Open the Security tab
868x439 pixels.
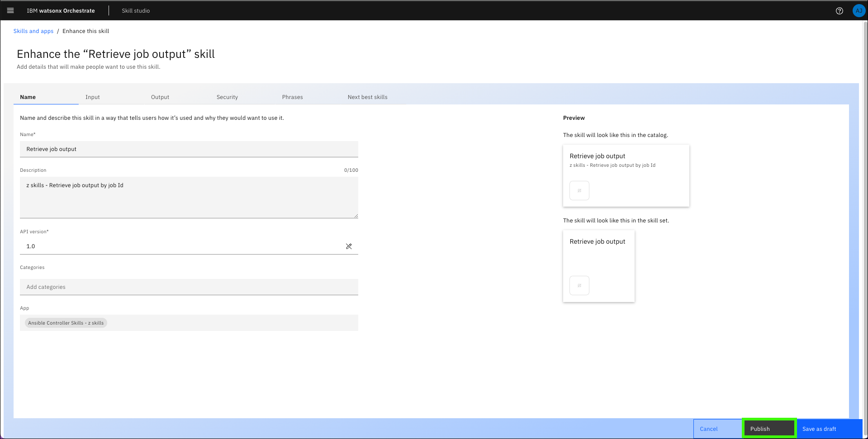(x=227, y=97)
